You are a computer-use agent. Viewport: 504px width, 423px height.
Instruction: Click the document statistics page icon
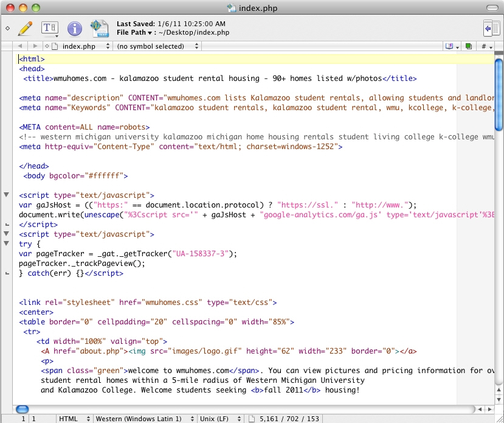[250, 419]
